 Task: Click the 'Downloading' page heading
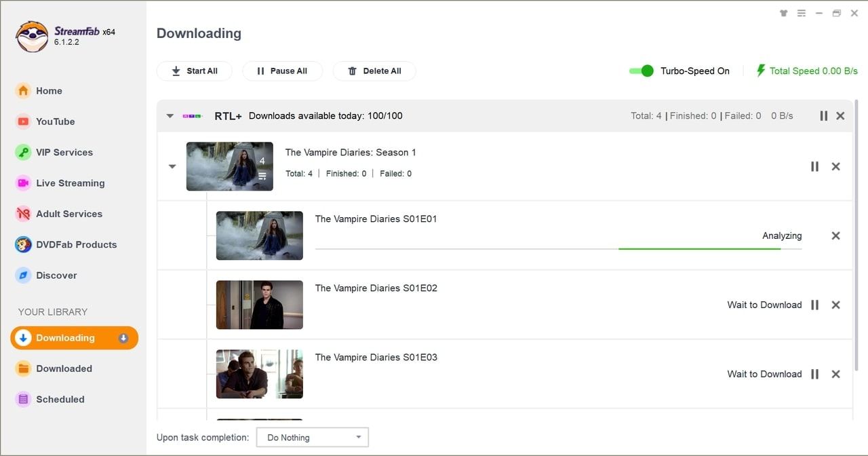pyautogui.click(x=199, y=33)
